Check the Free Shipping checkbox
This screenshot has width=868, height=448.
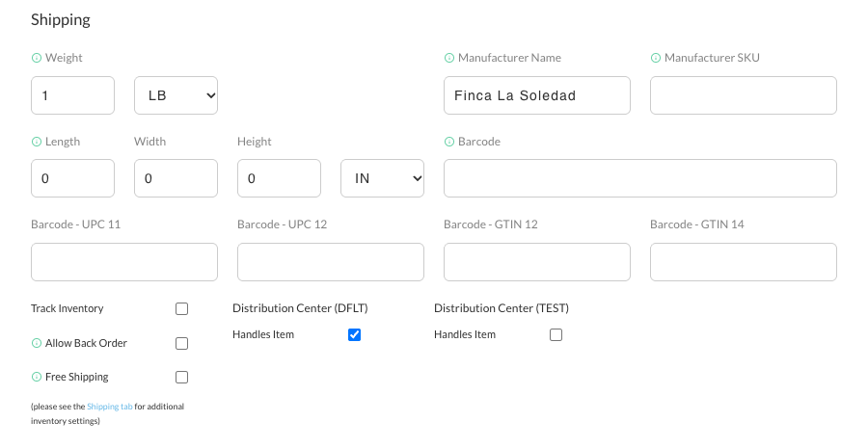181,378
